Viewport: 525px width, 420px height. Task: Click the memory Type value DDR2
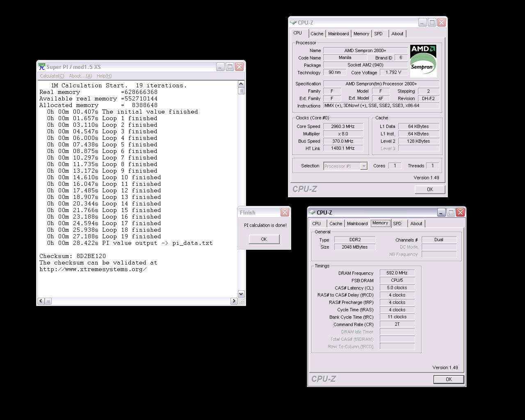pyautogui.click(x=354, y=240)
